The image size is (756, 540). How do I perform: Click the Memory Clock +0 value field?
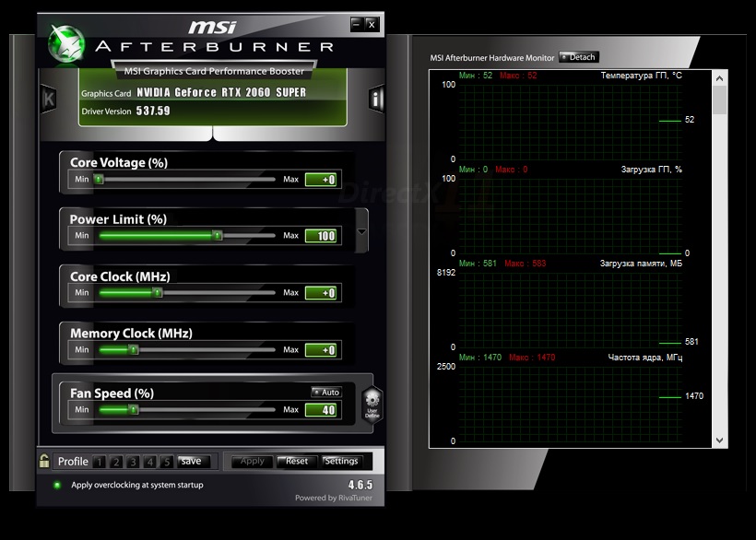(x=321, y=350)
